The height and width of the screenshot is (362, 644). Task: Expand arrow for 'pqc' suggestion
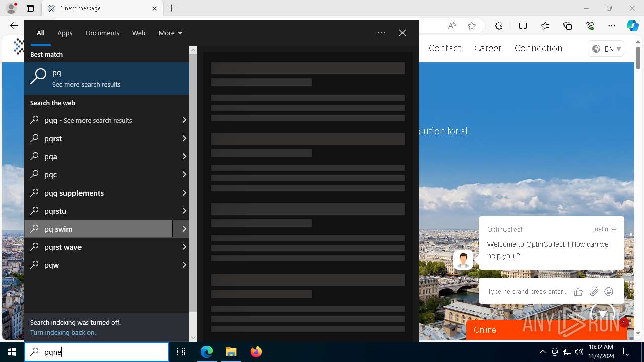(x=184, y=174)
